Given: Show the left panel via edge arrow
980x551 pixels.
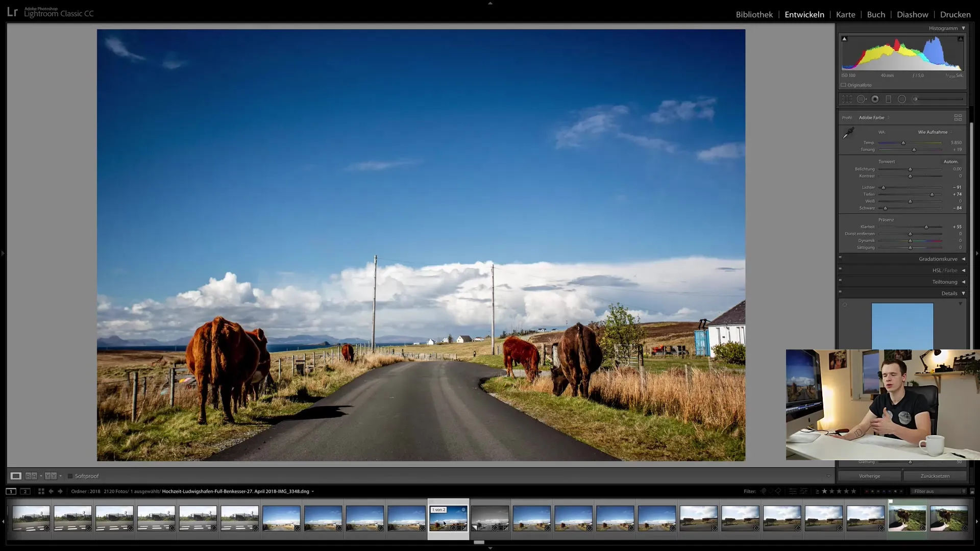Looking at the screenshot, I should pos(3,253).
